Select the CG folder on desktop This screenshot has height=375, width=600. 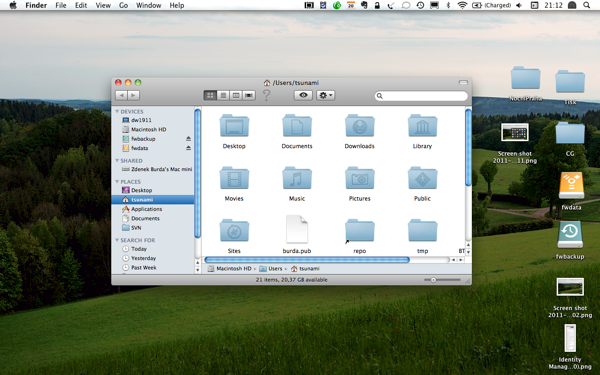click(x=570, y=133)
